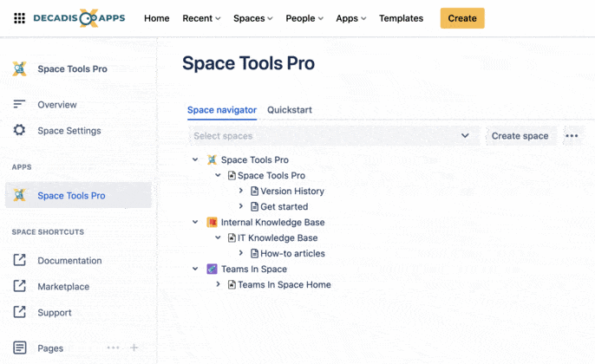Select How-to articles in the tree
595x364 pixels.
(x=292, y=253)
